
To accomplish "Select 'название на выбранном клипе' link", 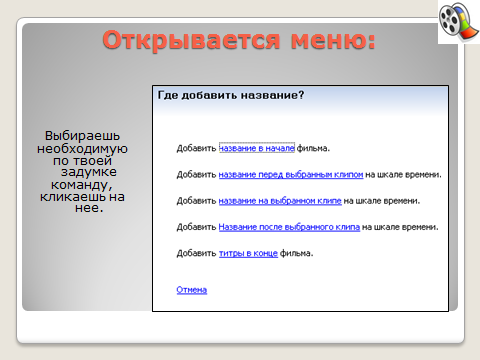I will click(280, 201).
